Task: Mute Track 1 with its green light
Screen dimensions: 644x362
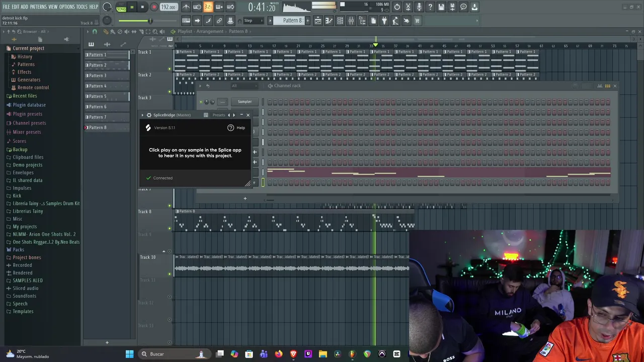Action: 170,69
